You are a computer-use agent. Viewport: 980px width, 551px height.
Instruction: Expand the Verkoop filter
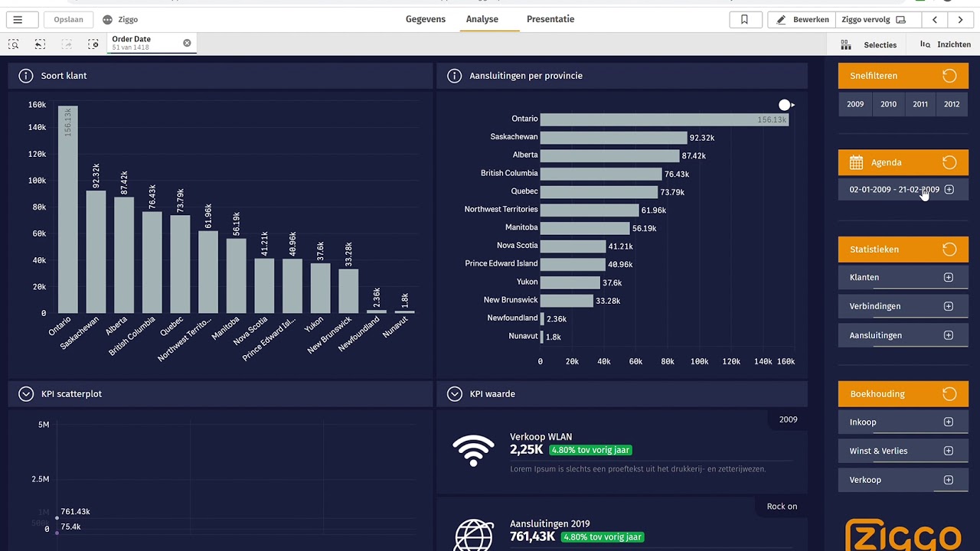949,480
